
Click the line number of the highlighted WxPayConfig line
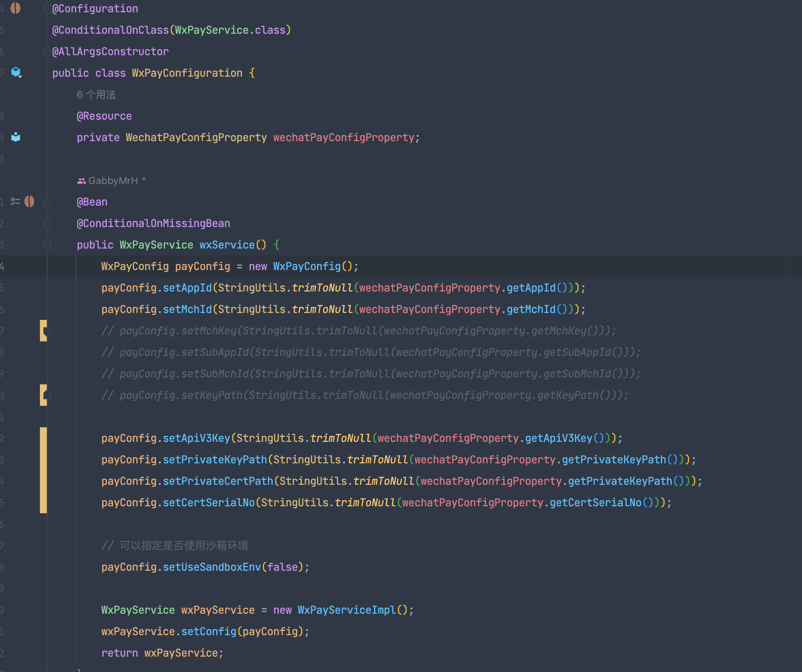pyautogui.click(x=3, y=266)
